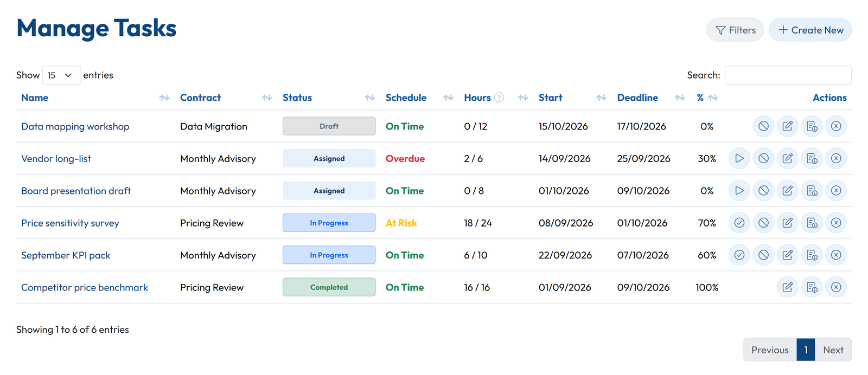
Task: Click the edit icon for Vendor long-list
Action: tap(788, 158)
